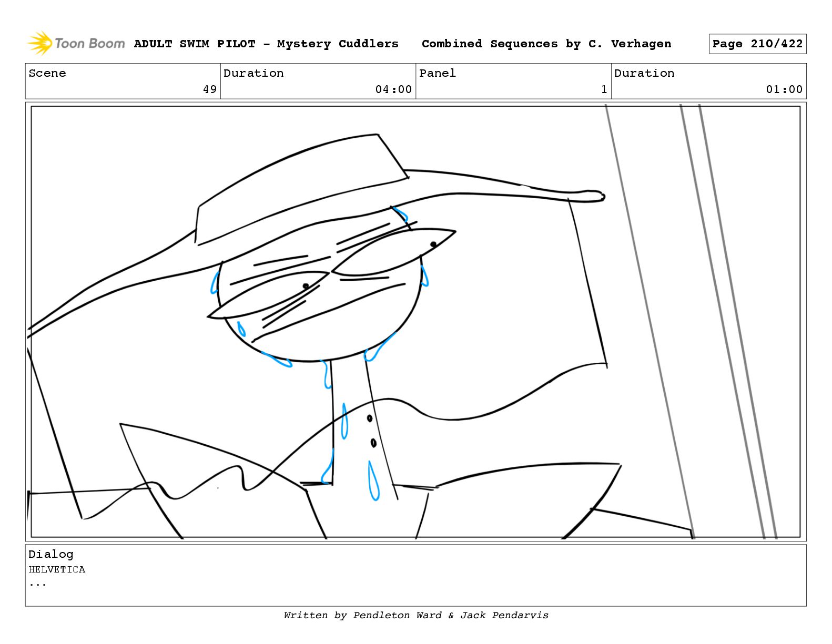Click the storyboard panel drawing
Viewport: 832px width, 644px height.
415,322
